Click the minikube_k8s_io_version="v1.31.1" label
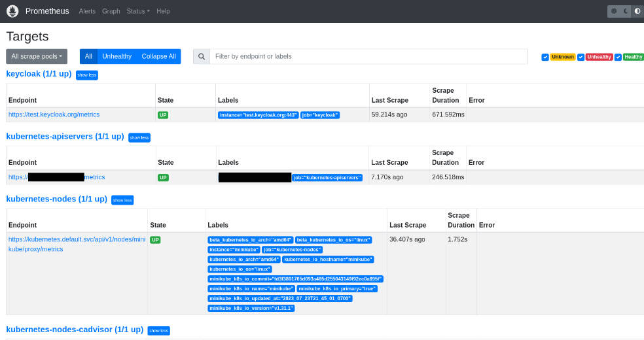 click(x=251, y=309)
